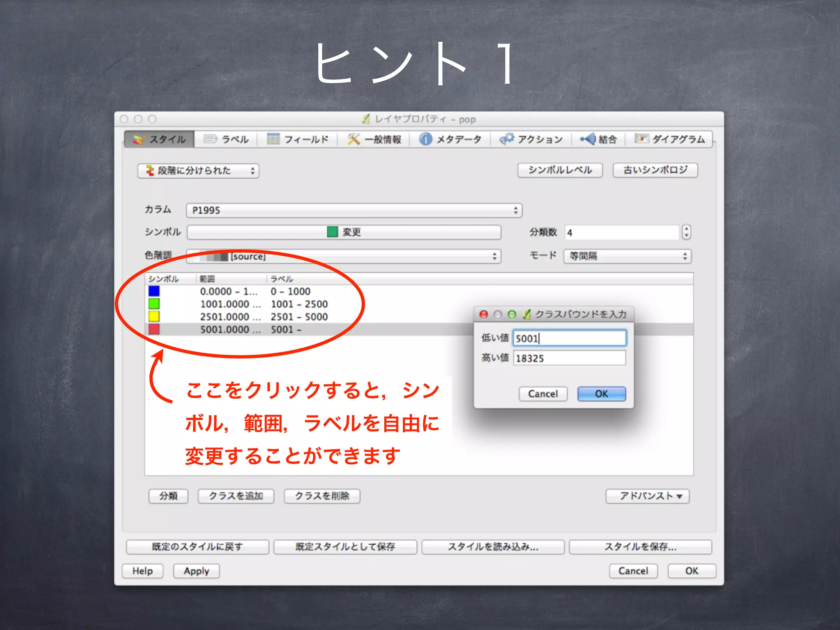Click the 低い値 input field
840x630 pixels.
coord(570,338)
